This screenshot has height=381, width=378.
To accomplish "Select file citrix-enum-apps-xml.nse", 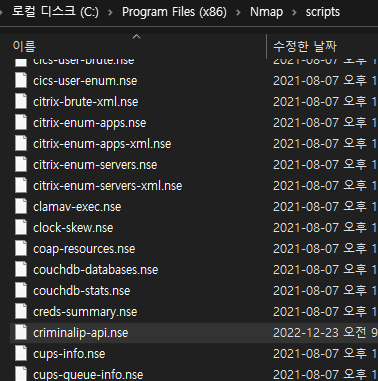I will tap(102, 144).
